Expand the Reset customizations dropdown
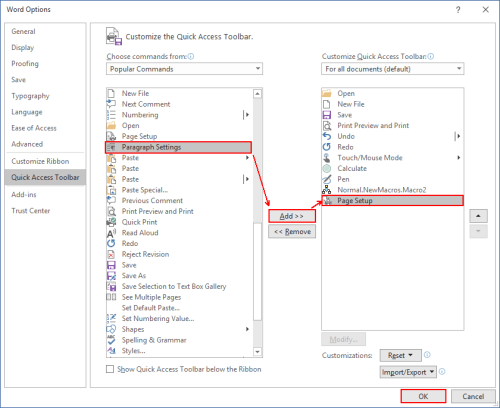Image resolution: width=500 pixels, height=408 pixels. (x=401, y=355)
